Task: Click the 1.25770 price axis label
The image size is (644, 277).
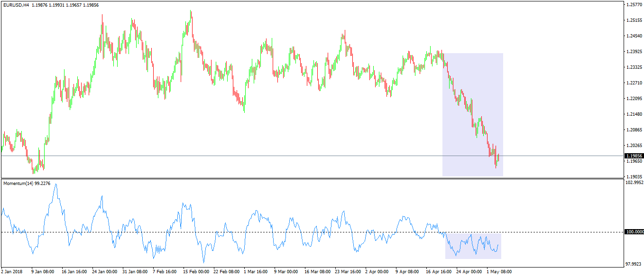Action: click(x=634, y=5)
